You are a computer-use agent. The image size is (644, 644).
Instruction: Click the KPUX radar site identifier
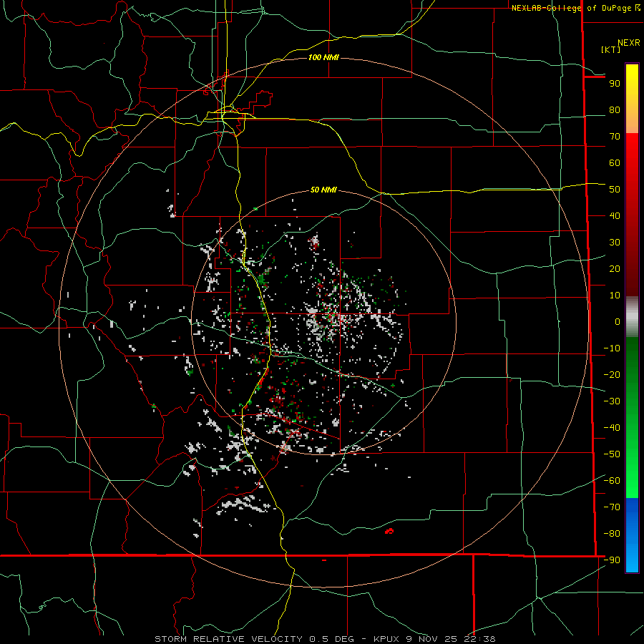(x=389, y=639)
